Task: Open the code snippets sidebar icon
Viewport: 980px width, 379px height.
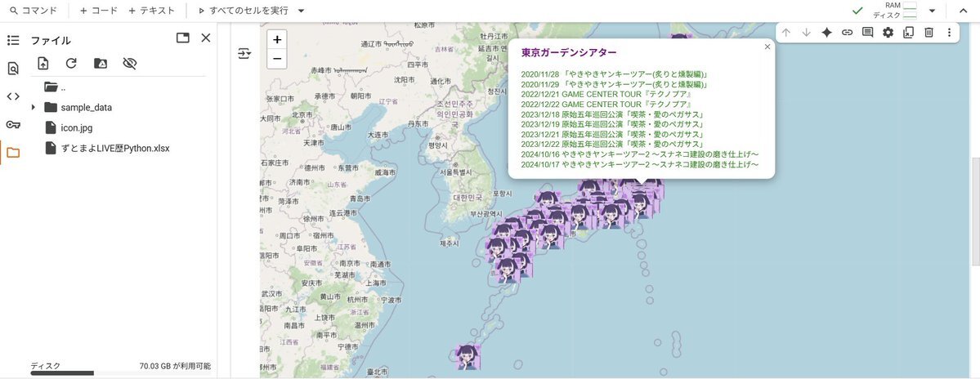Action: click(x=13, y=96)
